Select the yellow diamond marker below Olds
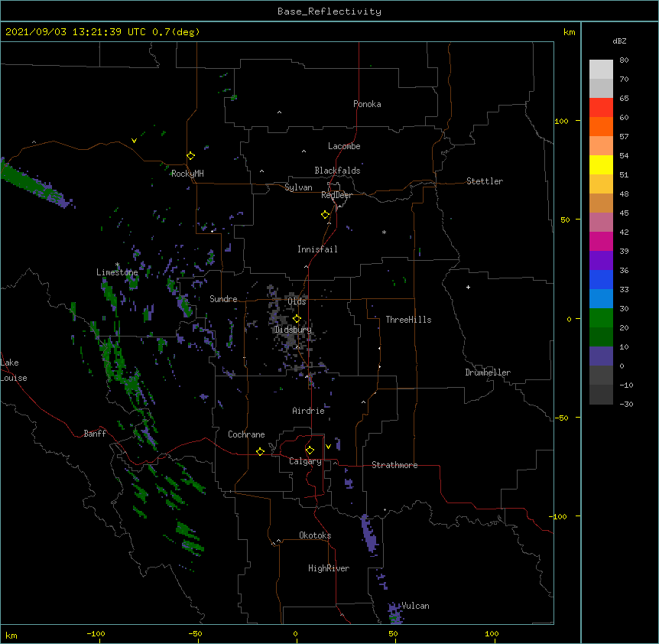This screenshot has height=644, width=659. pos(297,319)
